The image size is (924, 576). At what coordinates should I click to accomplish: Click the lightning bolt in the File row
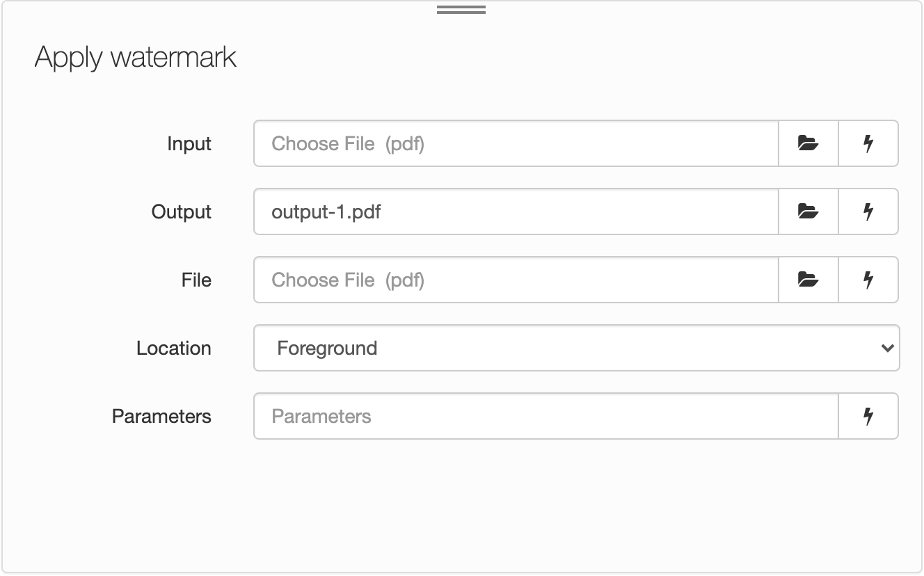click(868, 280)
